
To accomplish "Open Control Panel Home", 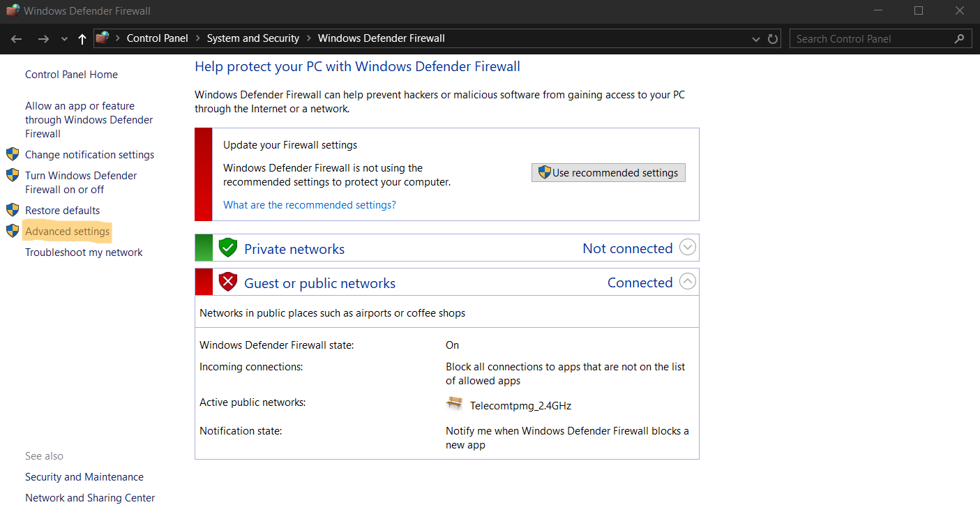I will point(71,75).
